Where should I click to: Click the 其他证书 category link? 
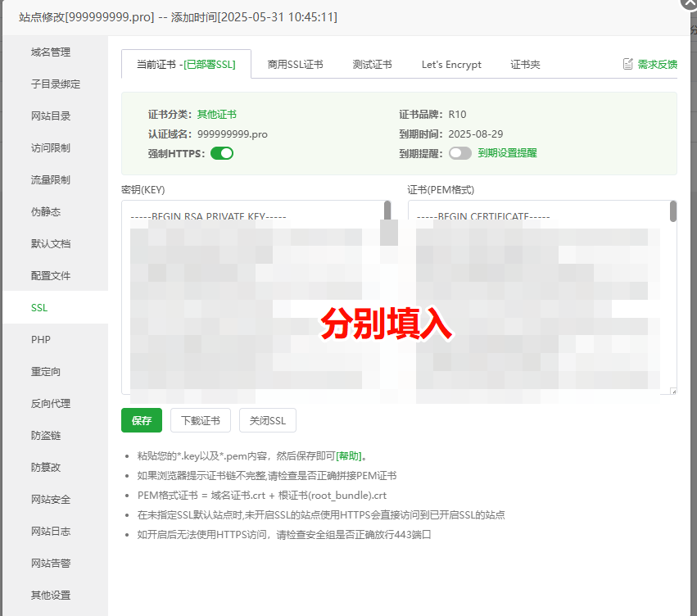(x=216, y=114)
